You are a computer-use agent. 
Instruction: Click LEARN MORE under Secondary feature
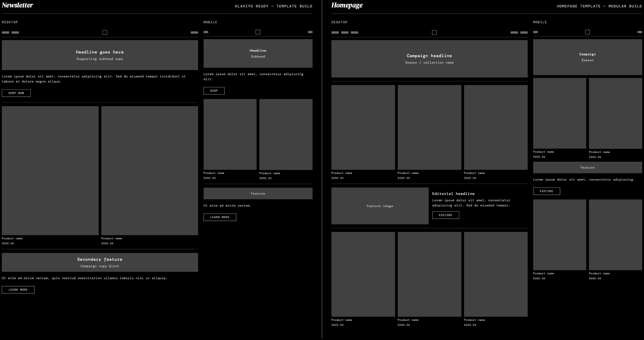[x=18, y=290]
